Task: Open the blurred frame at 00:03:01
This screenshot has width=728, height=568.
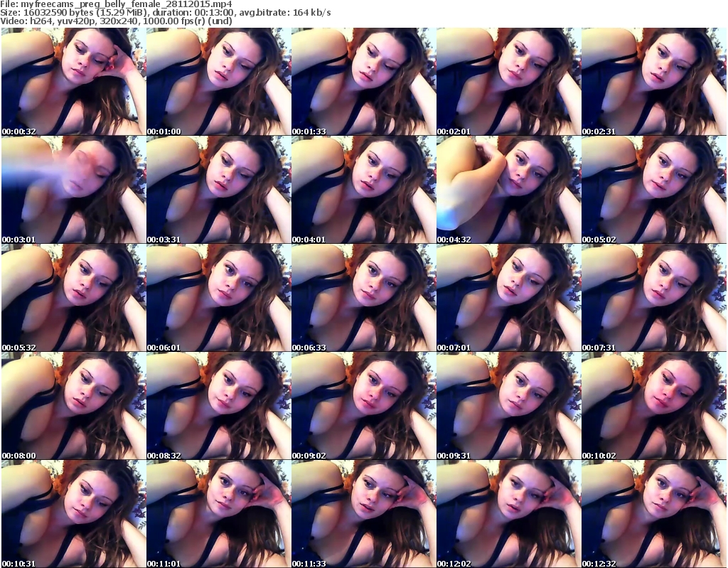Action: pyautogui.click(x=73, y=190)
